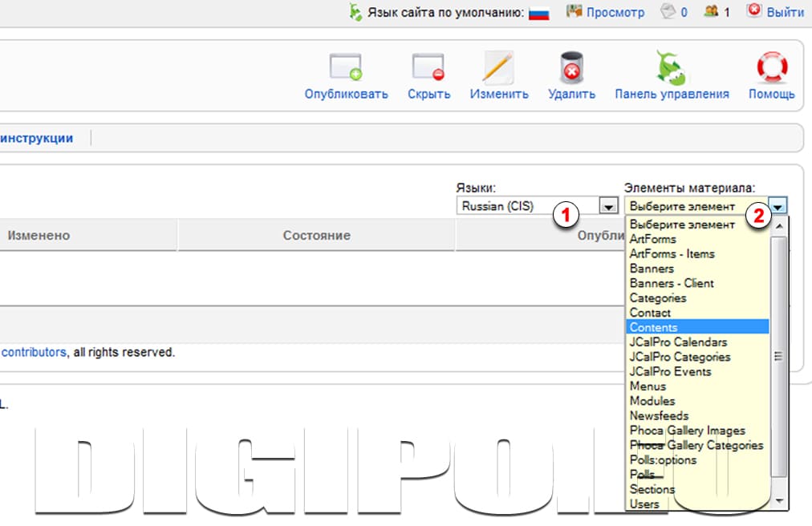The height and width of the screenshot is (526, 812).
Task: Select JCalPro Events option
Action: (x=670, y=371)
